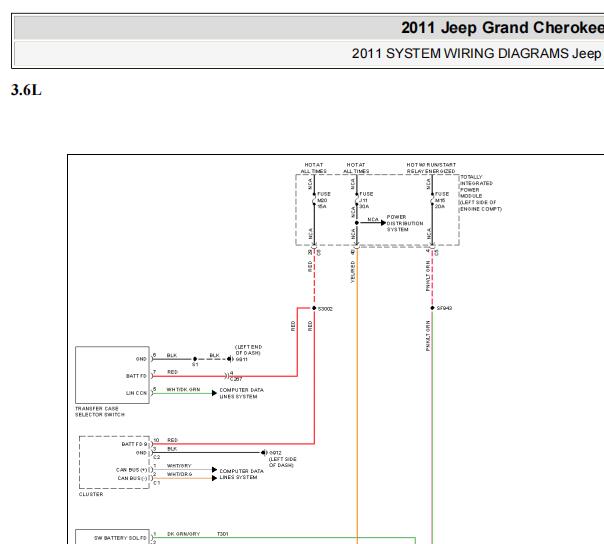The height and width of the screenshot is (544, 604).
Task: Click "HOT W/ RUN/START RELAY ENERGIZED" label
Action: click(x=431, y=168)
